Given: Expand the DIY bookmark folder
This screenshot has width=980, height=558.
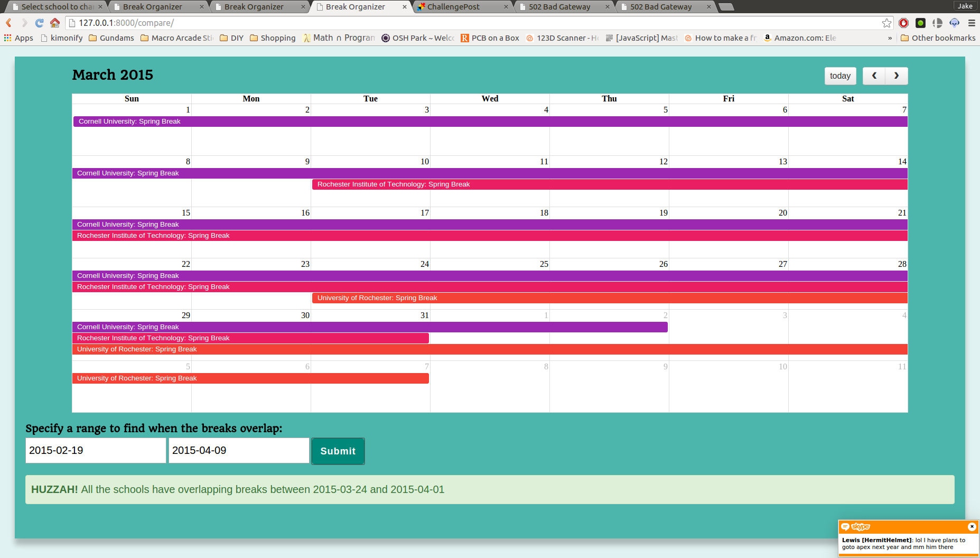Looking at the screenshot, I should pos(231,38).
